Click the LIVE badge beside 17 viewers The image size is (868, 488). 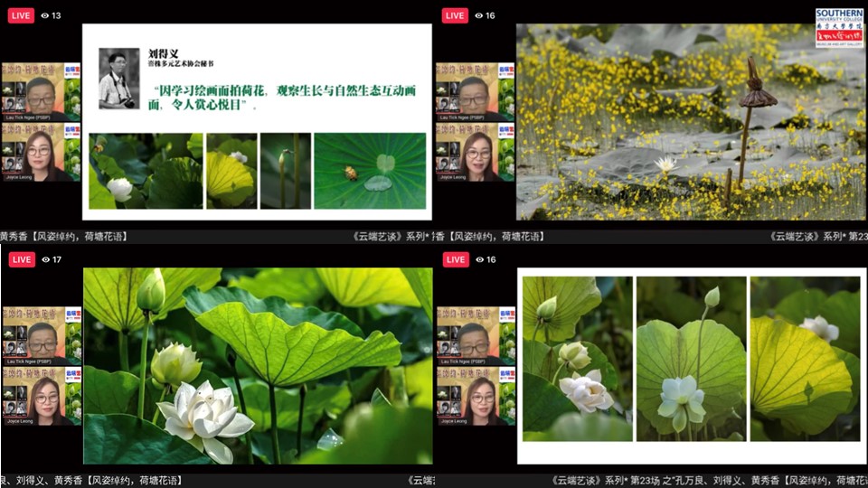point(22,259)
